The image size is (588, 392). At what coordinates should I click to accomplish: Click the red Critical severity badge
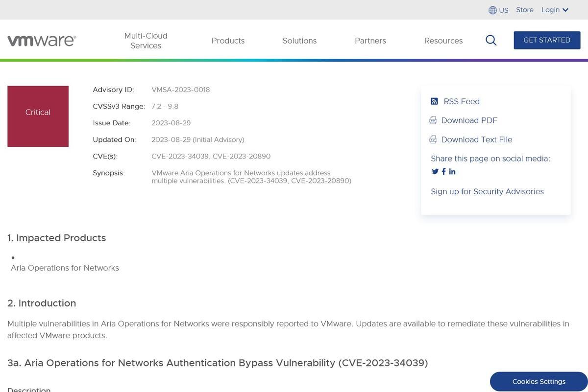(38, 116)
